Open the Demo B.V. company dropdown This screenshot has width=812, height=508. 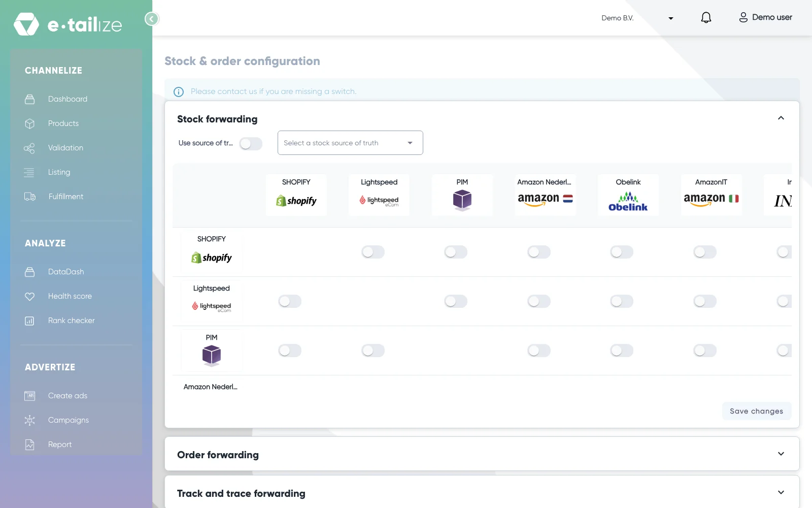(x=637, y=18)
